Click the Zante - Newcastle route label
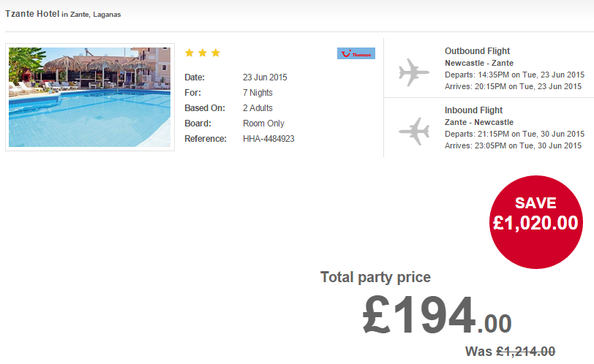The width and height of the screenshot is (594, 364). coord(479,122)
